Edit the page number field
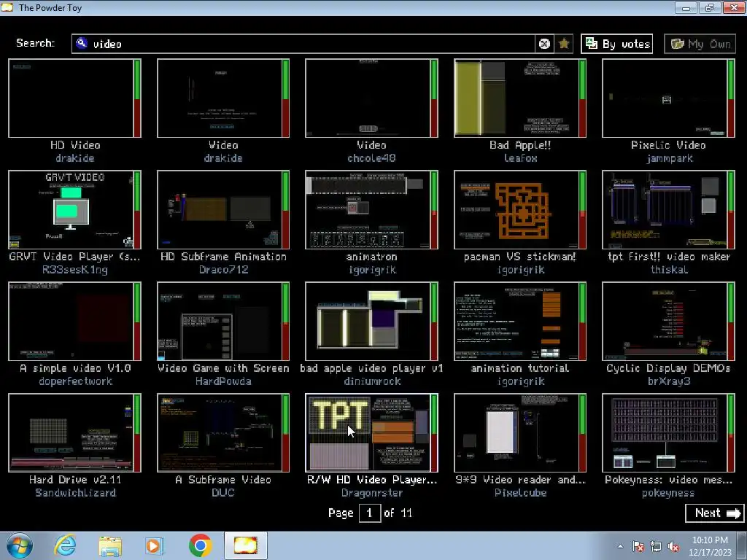The image size is (747, 560). pos(369,513)
